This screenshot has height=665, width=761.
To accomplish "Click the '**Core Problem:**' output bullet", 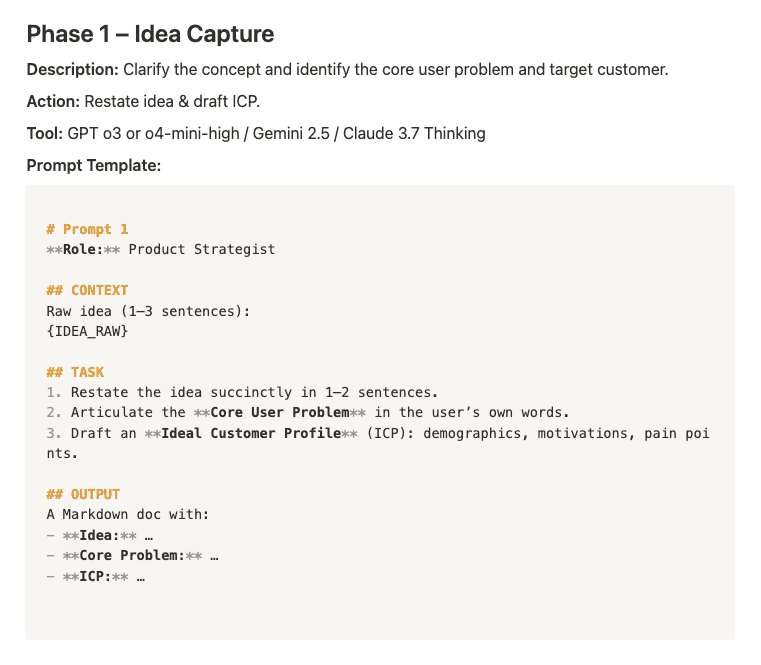I will [x=132, y=555].
